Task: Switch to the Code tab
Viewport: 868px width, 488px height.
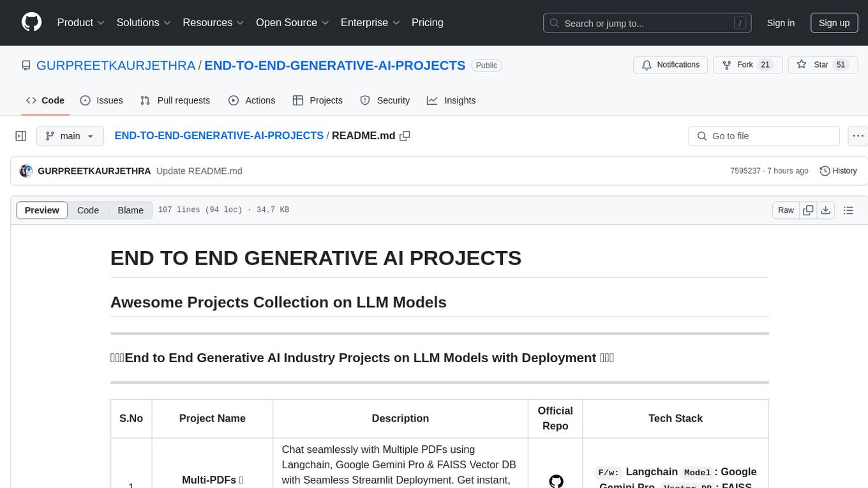Action: [x=45, y=100]
